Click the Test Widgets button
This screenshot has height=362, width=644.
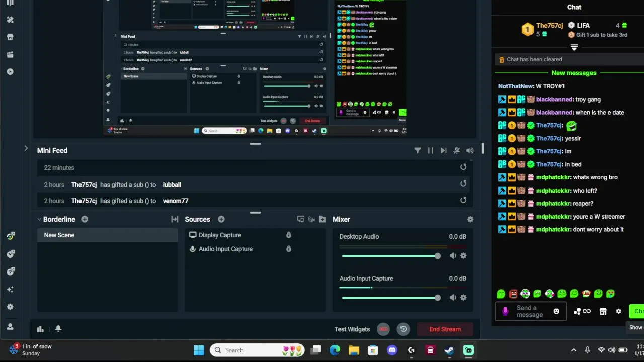[x=352, y=329]
